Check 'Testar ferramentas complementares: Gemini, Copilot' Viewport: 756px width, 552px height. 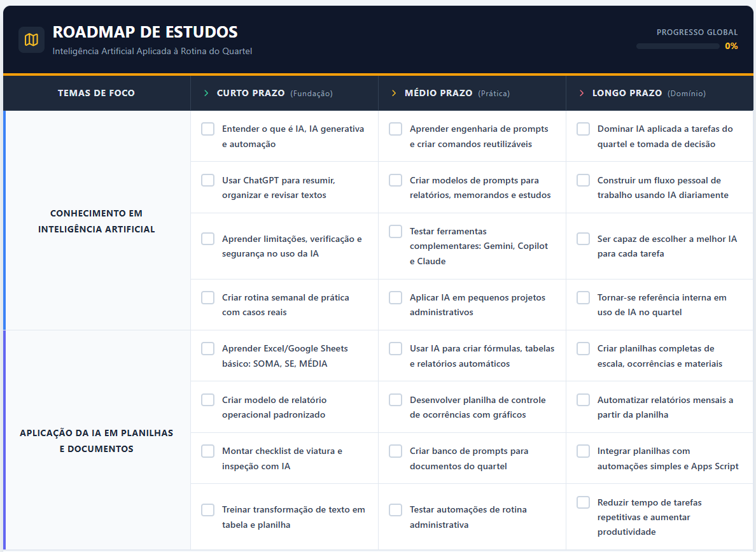click(x=395, y=231)
